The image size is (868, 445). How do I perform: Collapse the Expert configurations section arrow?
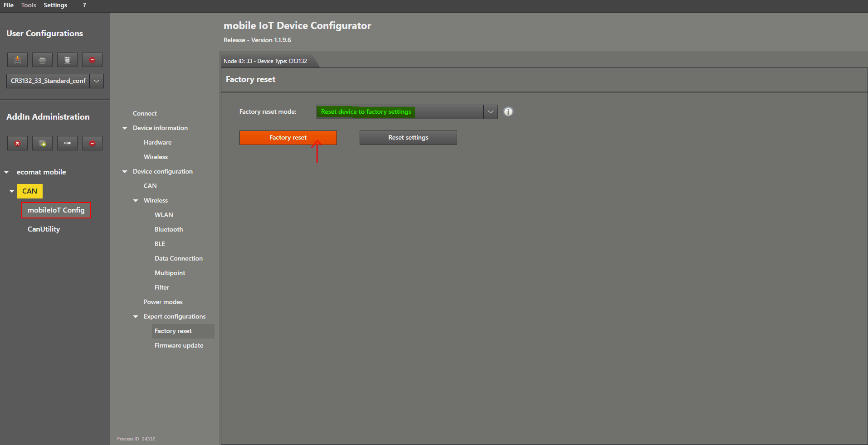[x=136, y=317]
